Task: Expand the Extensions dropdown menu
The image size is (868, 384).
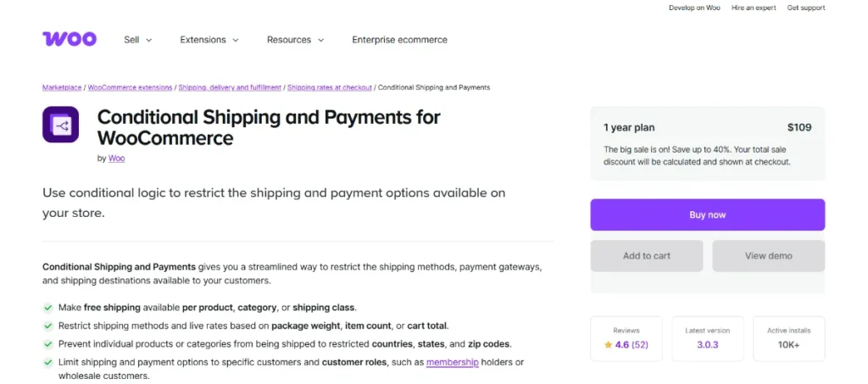Action: (209, 40)
